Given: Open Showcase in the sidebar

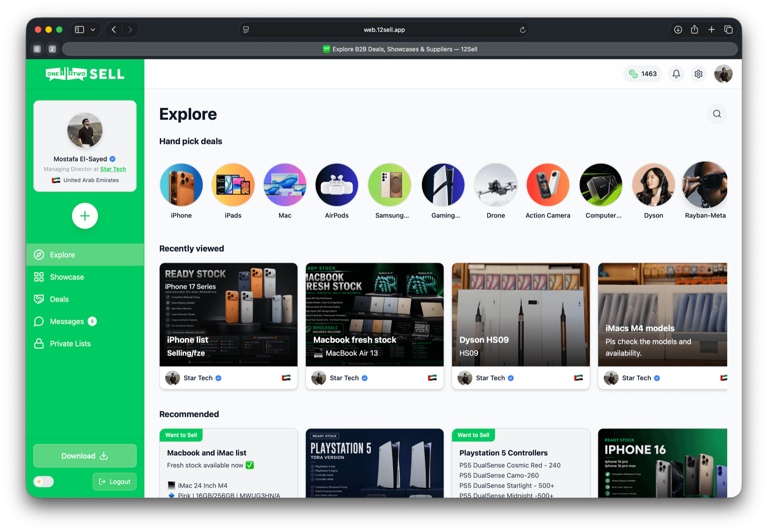Looking at the screenshot, I should click(x=85, y=277).
